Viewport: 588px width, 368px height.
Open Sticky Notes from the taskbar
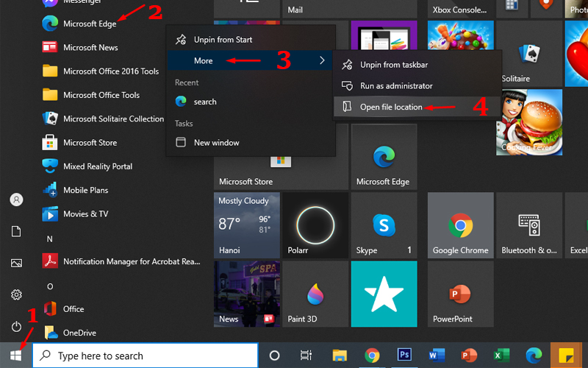tap(566, 355)
